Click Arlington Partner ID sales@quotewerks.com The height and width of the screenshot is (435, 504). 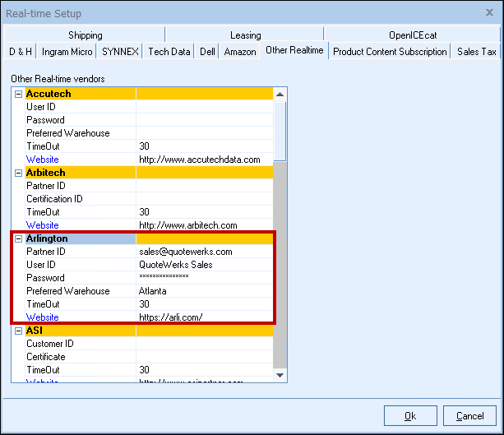tap(205, 252)
